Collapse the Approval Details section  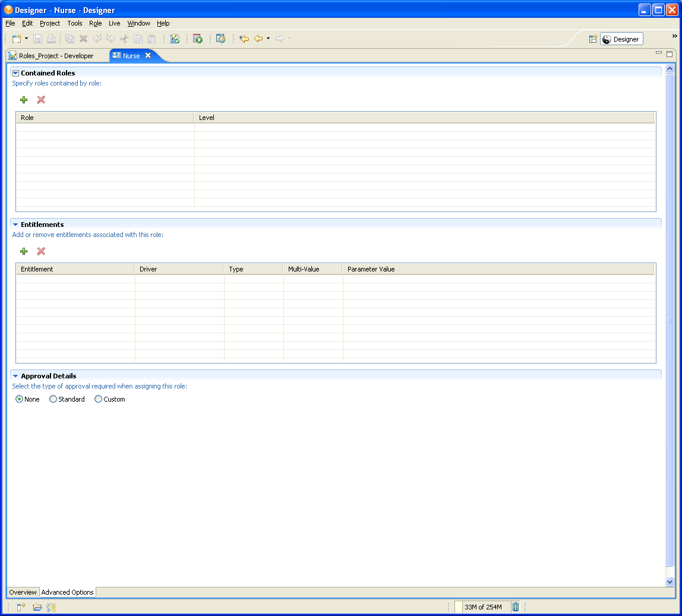15,376
